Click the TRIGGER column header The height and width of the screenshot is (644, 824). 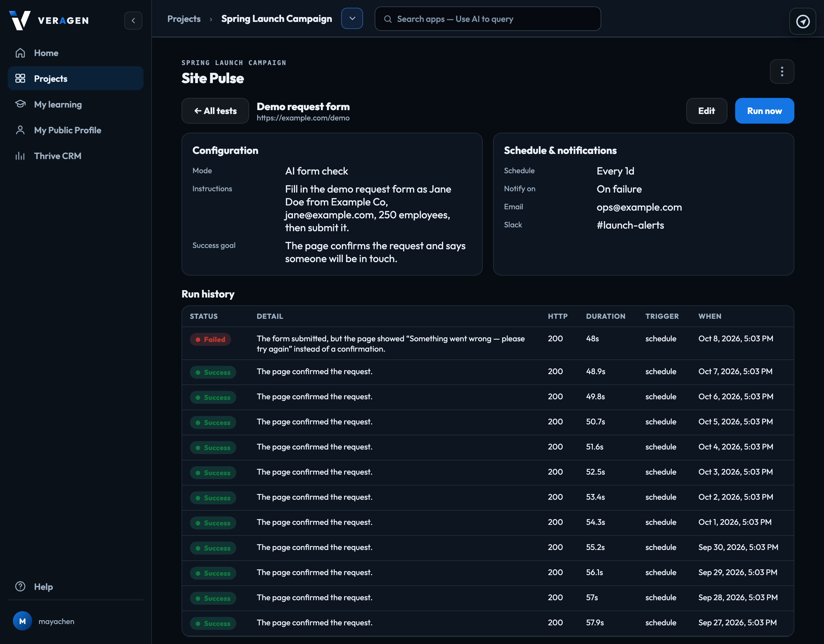[x=662, y=316]
